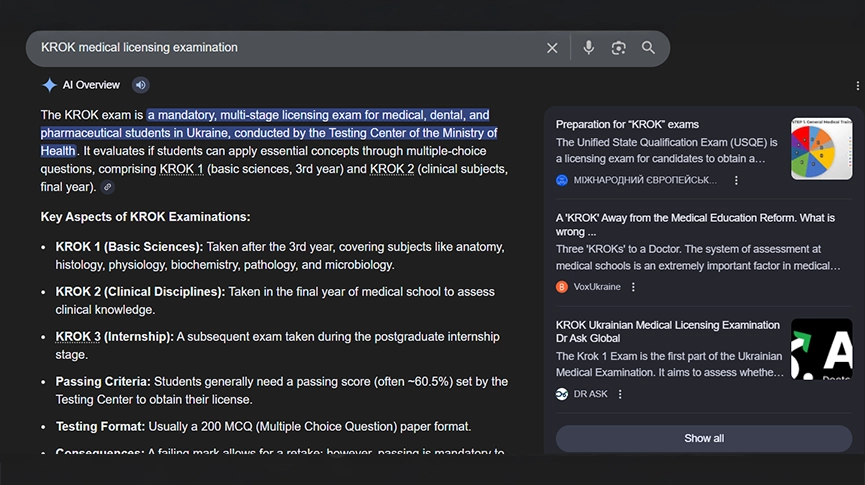
Task: Open "Preparation for KROK exams" result
Action: click(x=627, y=124)
